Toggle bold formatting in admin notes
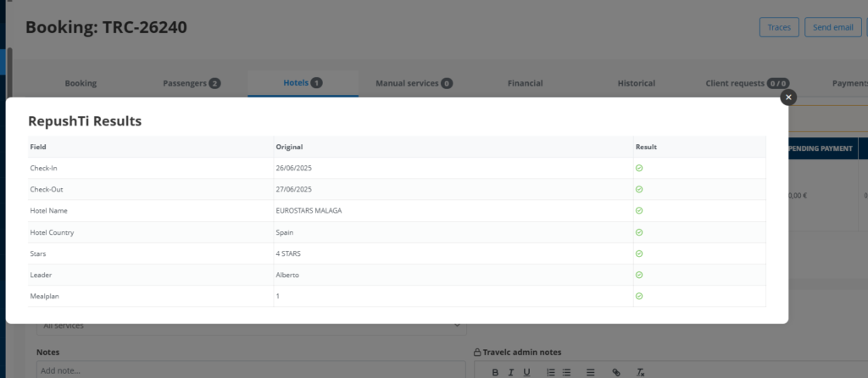Image resolution: width=868 pixels, height=378 pixels. click(492, 372)
